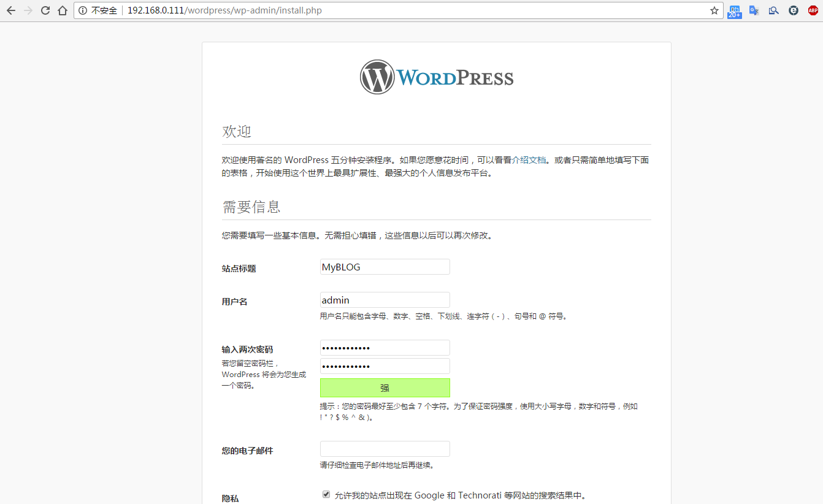Click the 用户名 label

[x=234, y=302]
